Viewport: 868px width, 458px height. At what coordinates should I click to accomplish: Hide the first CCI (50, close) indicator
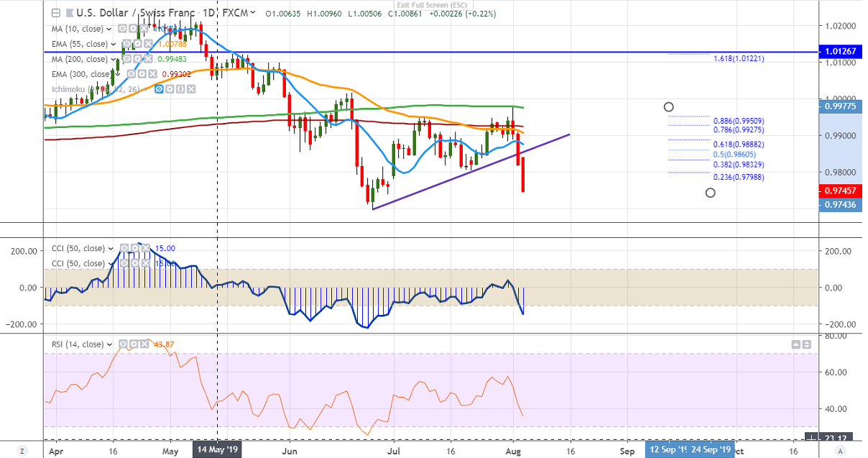pyautogui.click(x=124, y=248)
